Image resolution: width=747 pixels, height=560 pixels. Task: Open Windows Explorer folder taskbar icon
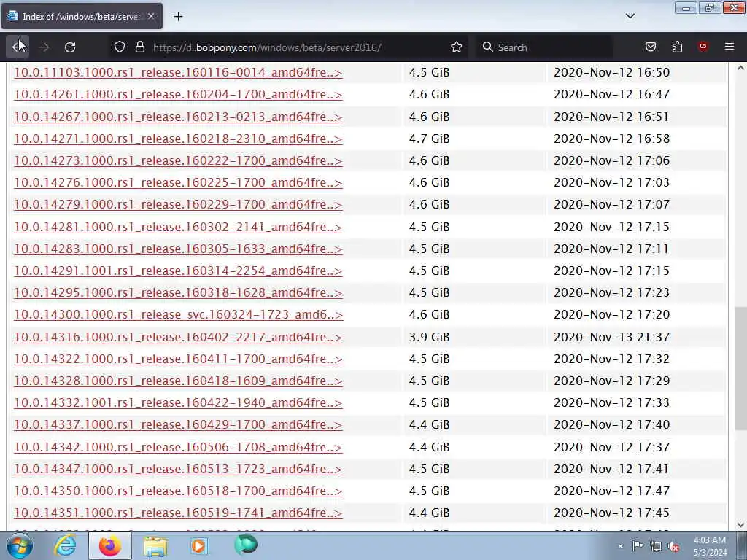tap(155, 545)
